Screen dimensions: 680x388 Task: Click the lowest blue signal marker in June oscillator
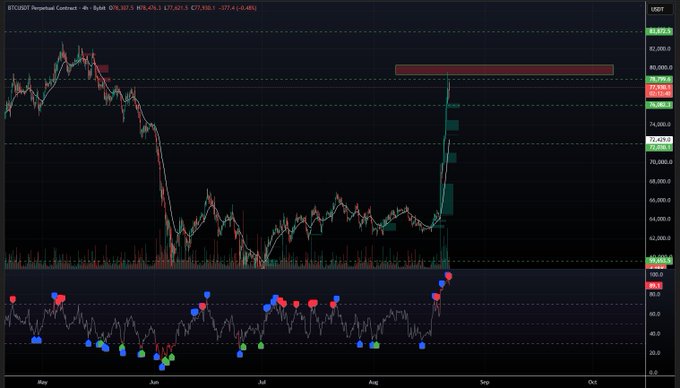coord(162,367)
